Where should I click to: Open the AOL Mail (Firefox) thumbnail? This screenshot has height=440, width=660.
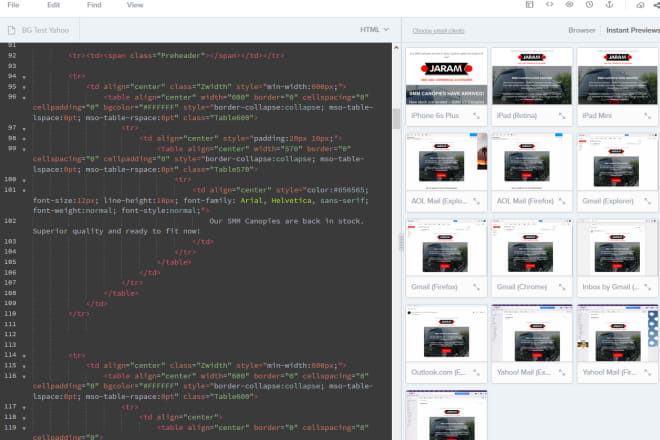pos(532,162)
